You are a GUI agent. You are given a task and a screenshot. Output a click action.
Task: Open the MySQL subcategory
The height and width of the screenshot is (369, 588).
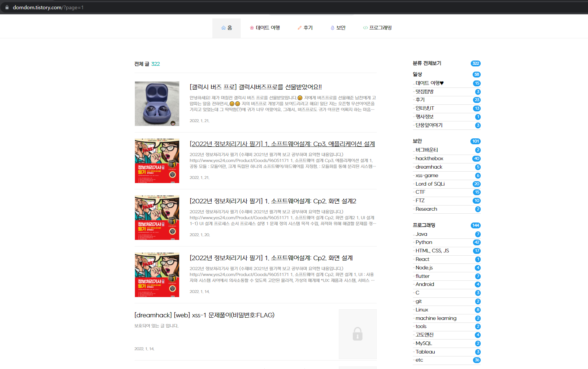coord(424,344)
